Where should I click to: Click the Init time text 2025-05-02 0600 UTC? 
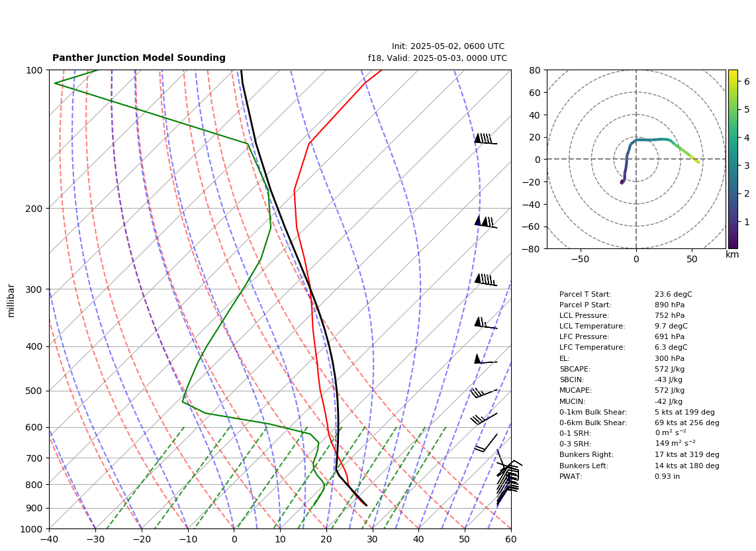point(448,46)
